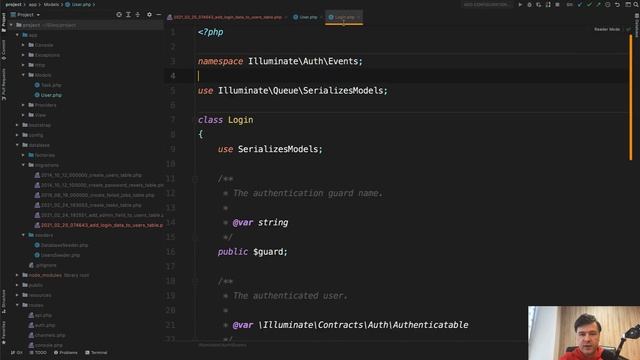Commit changes with green checkmark
This screenshot has height=360, width=640.
coord(589,4)
